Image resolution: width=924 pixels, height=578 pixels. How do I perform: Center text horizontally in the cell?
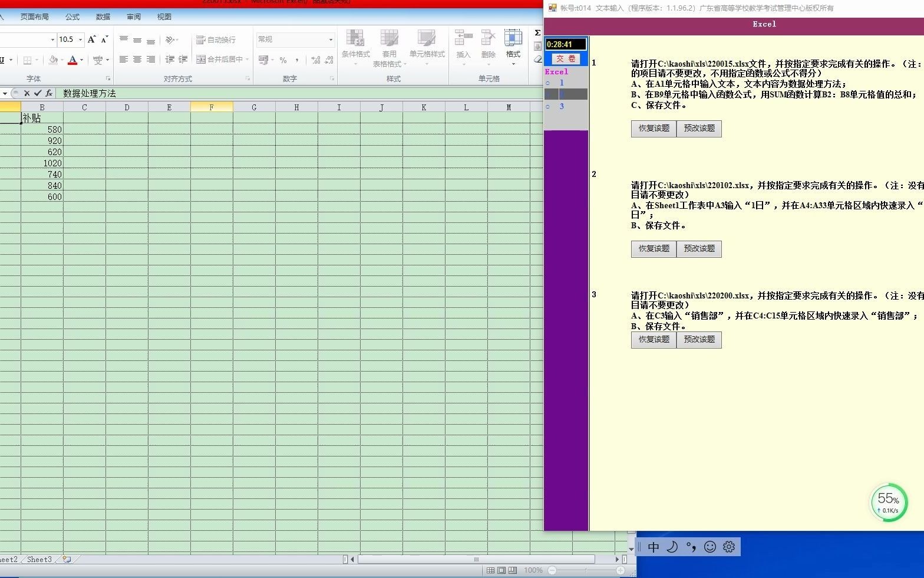[137, 60]
